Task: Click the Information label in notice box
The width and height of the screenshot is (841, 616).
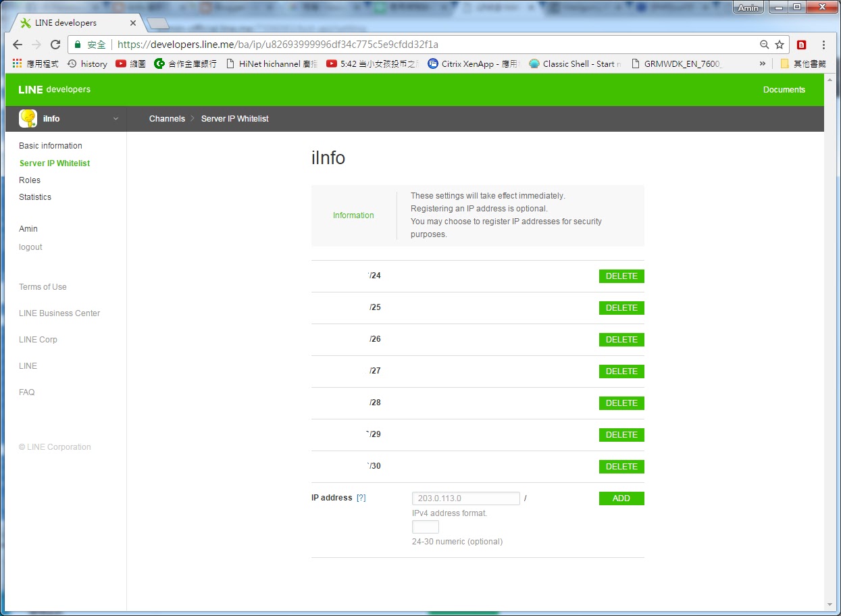Action: pos(353,215)
